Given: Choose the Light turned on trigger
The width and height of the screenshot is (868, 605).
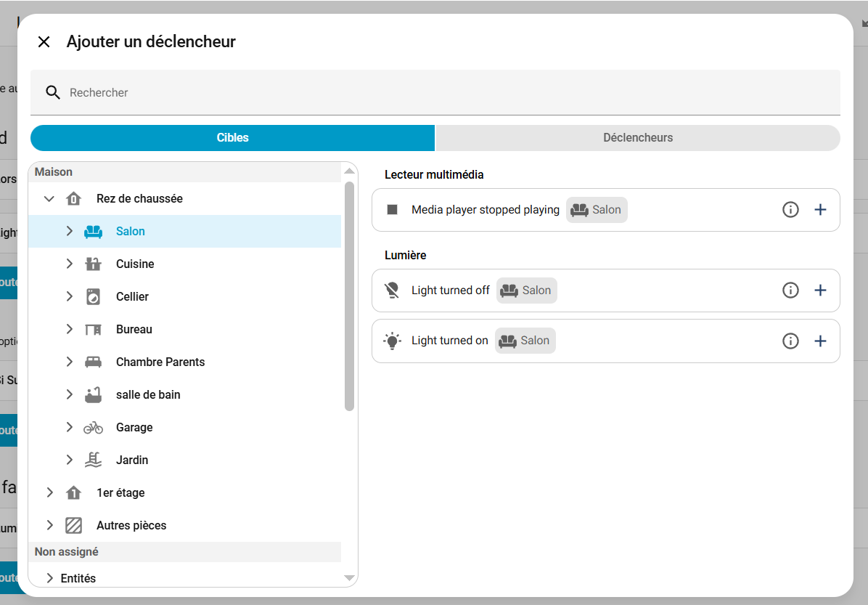Looking at the screenshot, I should point(450,341).
